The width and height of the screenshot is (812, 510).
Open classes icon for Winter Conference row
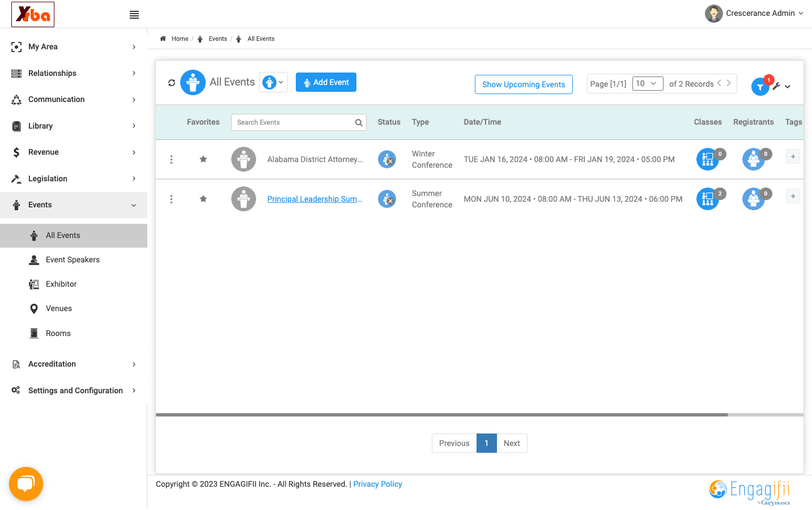tap(708, 159)
